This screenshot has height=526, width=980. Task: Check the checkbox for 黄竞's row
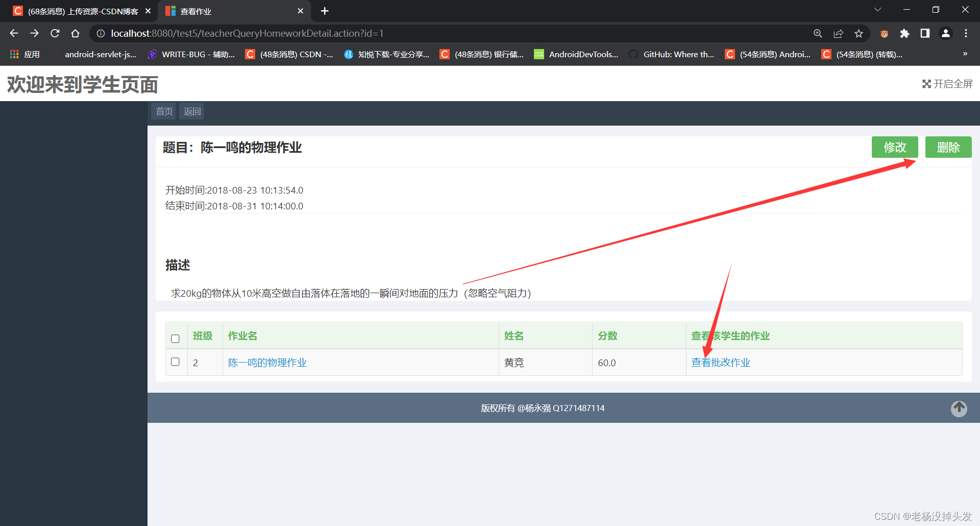click(x=175, y=362)
